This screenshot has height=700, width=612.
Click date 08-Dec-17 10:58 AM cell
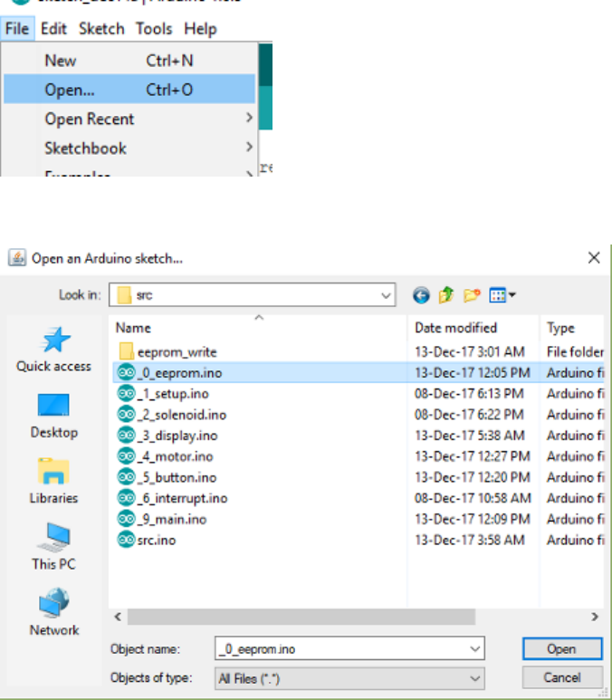(x=473, y=498)
